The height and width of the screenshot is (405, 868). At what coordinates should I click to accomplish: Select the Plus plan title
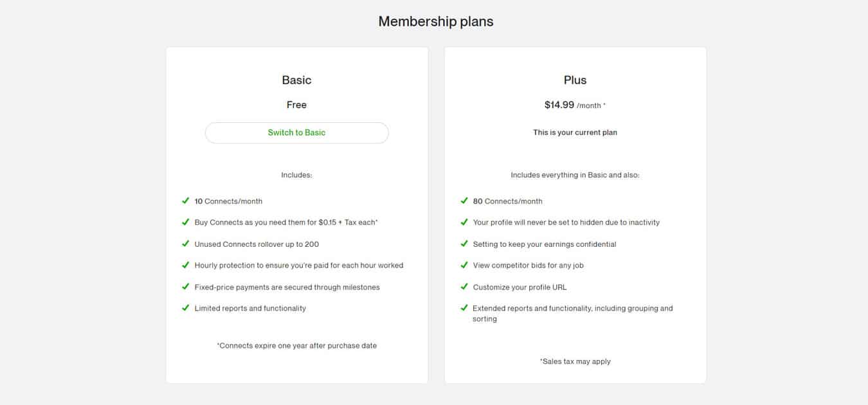575,80
